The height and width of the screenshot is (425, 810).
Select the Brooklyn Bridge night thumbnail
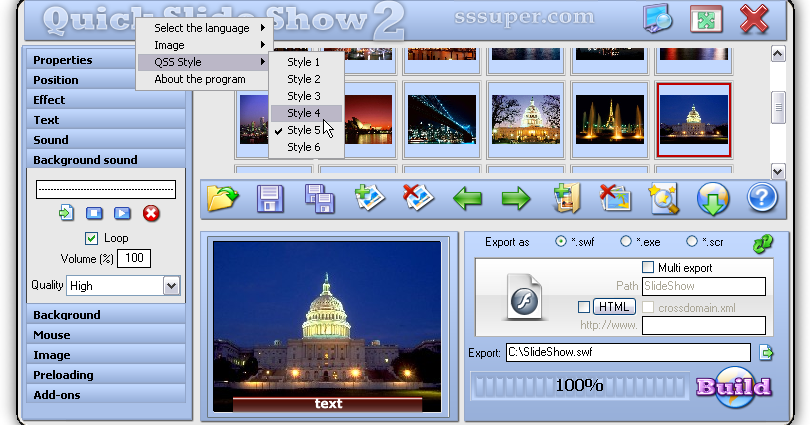pyautogui.click(x=442, y=119)
